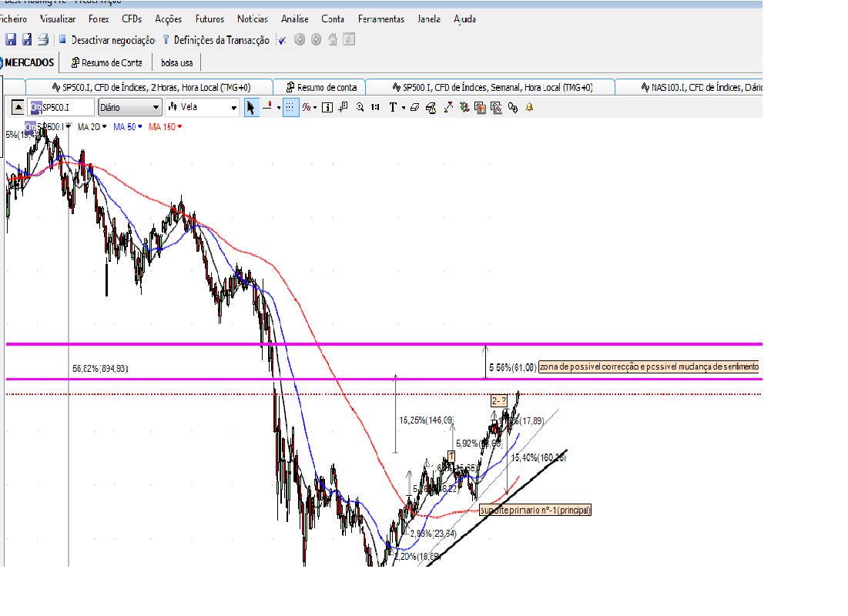Select the trend line drawing tool
848x616 pixels.
point(267,107)
